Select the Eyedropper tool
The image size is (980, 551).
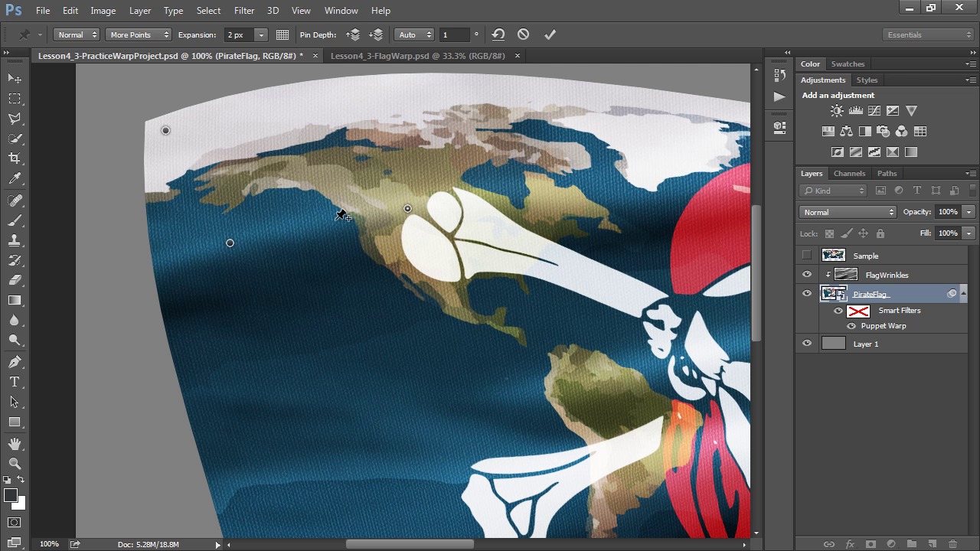tap(15, 178)
